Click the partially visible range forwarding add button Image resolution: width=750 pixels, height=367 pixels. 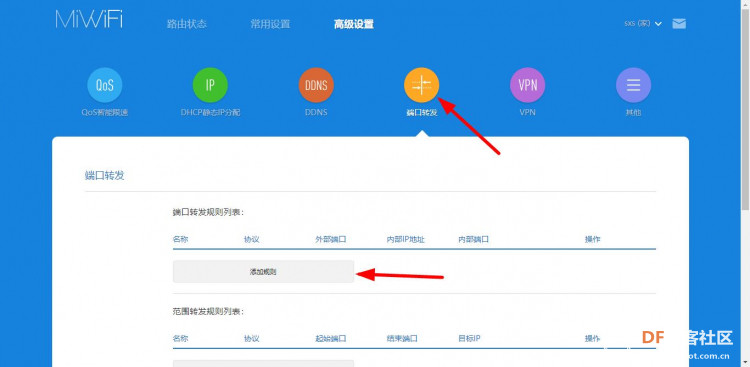[x=263, y=363]
